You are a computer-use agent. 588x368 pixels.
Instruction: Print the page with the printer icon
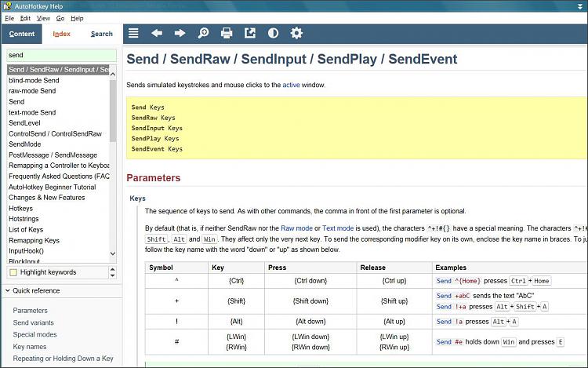point(227,34)
